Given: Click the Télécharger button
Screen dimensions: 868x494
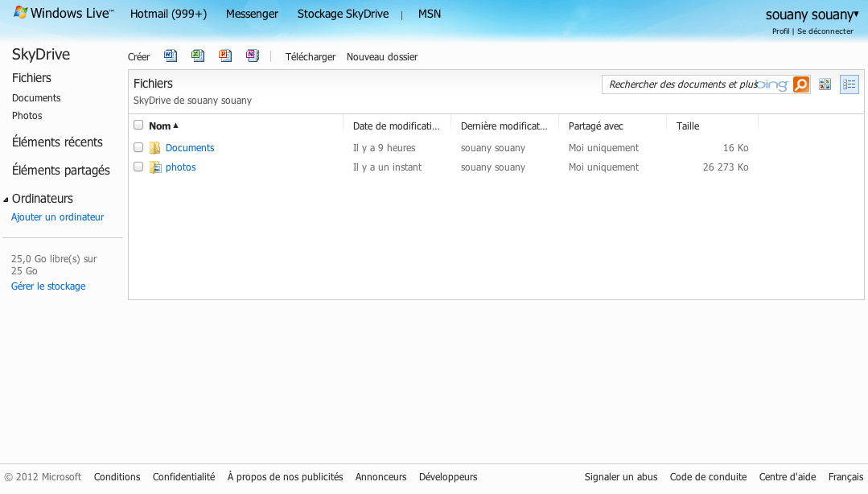Looking at the screenshot, I should pos(311,56).
